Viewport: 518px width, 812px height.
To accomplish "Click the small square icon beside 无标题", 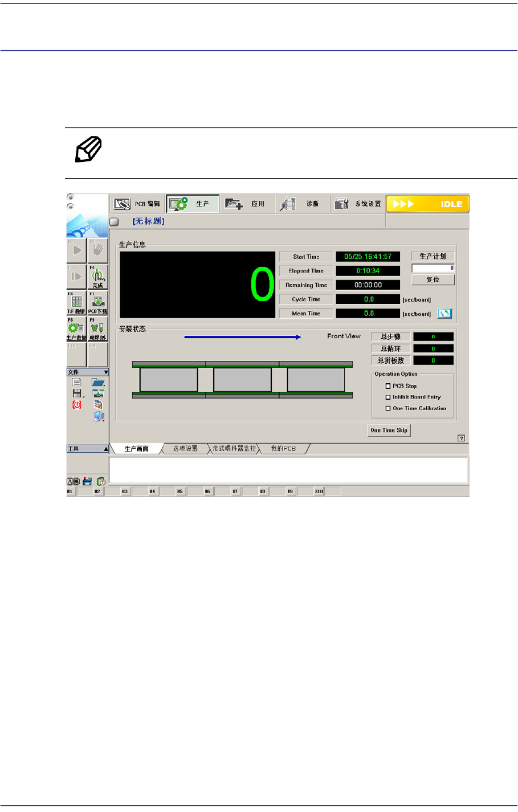I will (x=114, y=222).
